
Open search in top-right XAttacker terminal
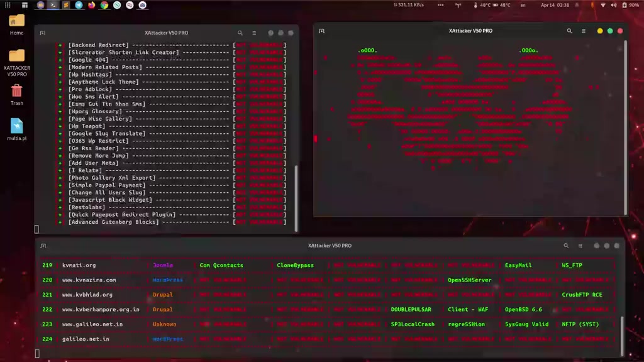[x=569, y=31]
